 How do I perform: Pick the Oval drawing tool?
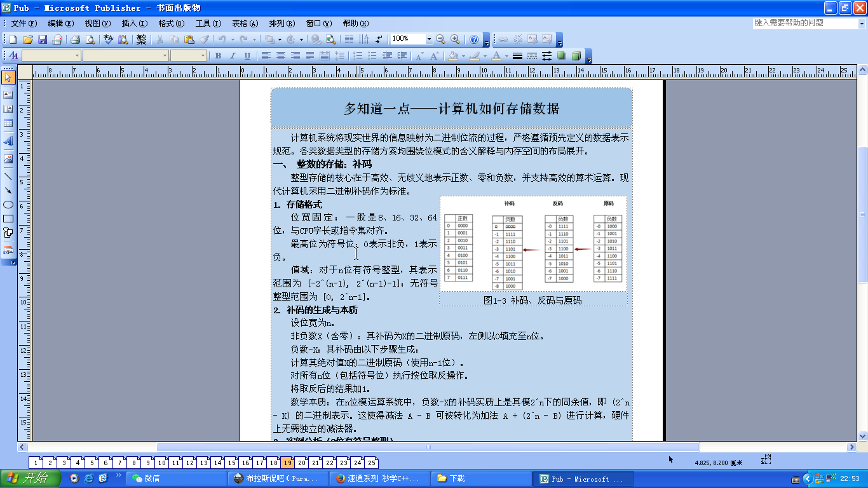coord(8,205)
